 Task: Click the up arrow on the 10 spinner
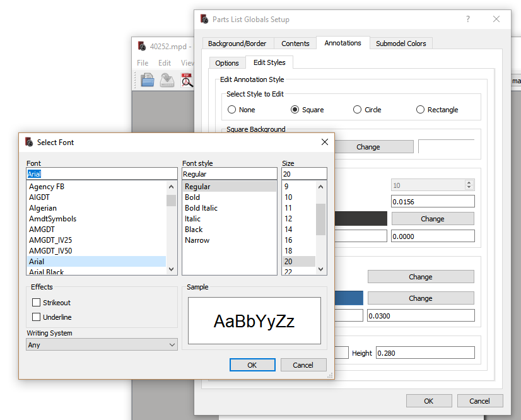[x=468, y=182]
